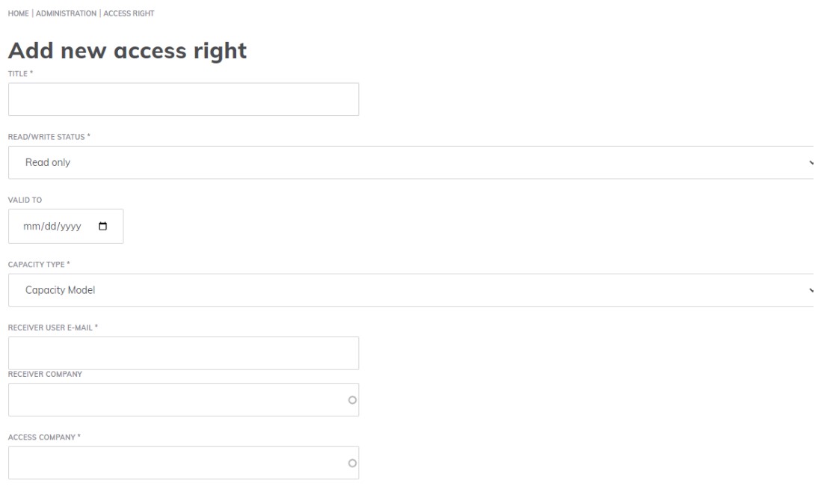Open the Capacity Type dropdown
Viewport: 815px width, 504px height.
pos(374,289)
